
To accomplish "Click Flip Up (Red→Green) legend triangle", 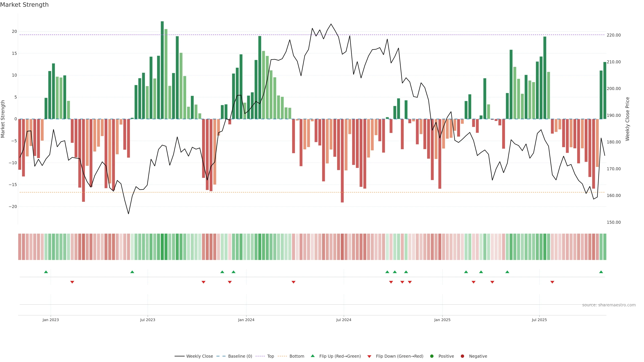I will pyautogui.click(x=312, y=356).
